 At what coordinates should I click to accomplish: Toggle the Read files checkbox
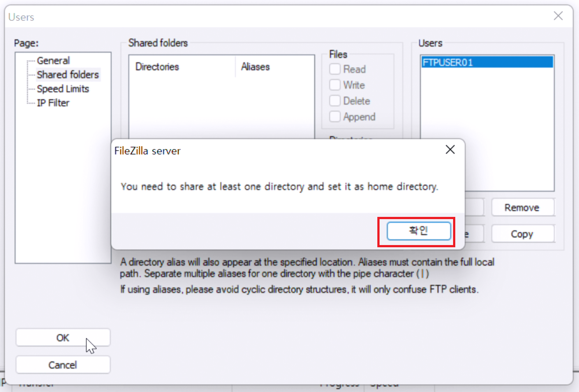click(336, 69)
